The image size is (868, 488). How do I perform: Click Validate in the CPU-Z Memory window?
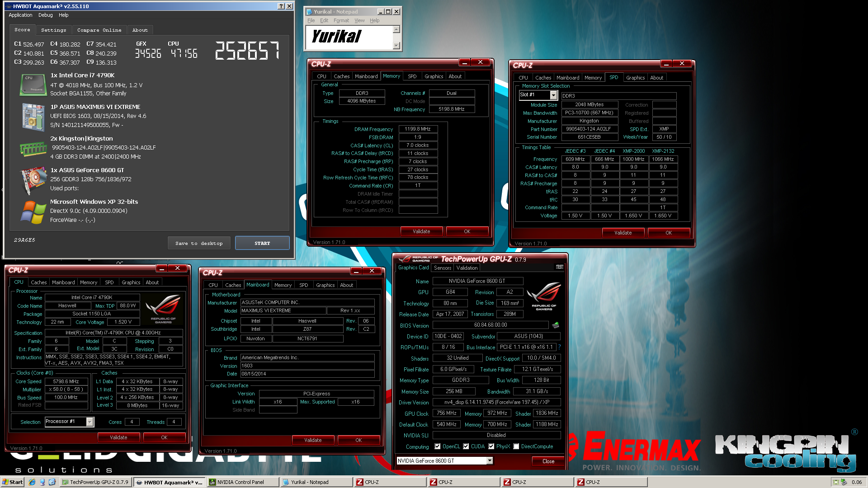pyautogui.click(x=421, y=231)
